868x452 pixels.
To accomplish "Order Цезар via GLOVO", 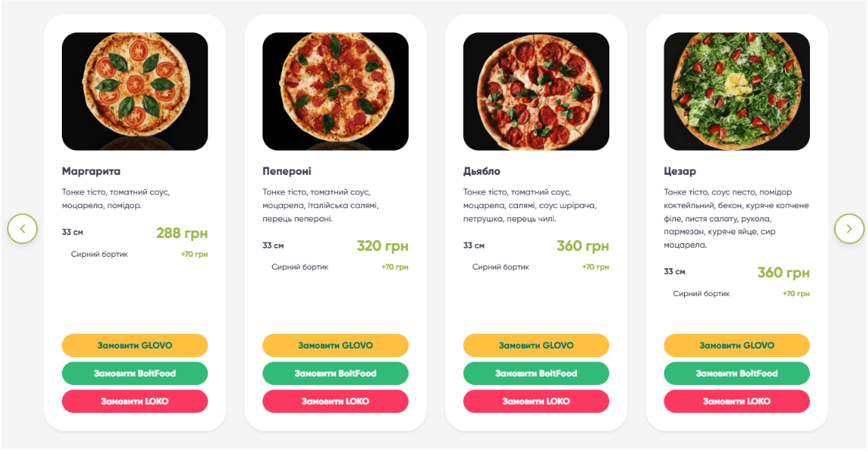I will pos(736,345).
